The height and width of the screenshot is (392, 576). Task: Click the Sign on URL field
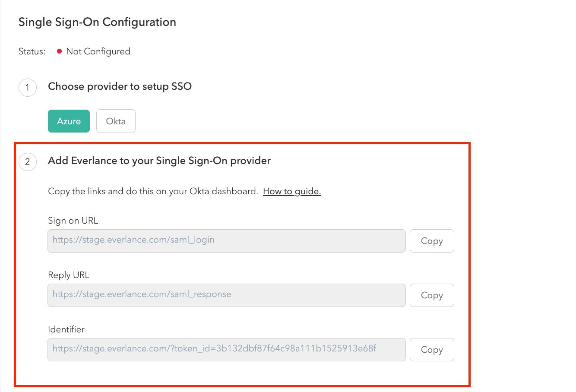tap(226, 240)
